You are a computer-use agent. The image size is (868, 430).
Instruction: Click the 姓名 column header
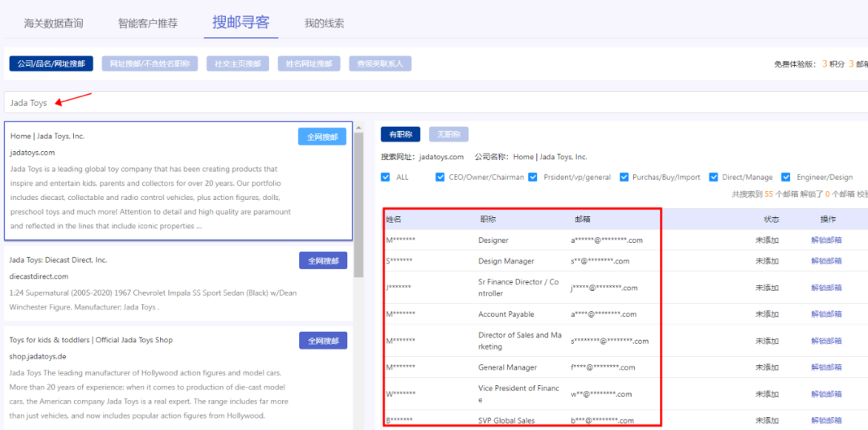click(393, 219)
